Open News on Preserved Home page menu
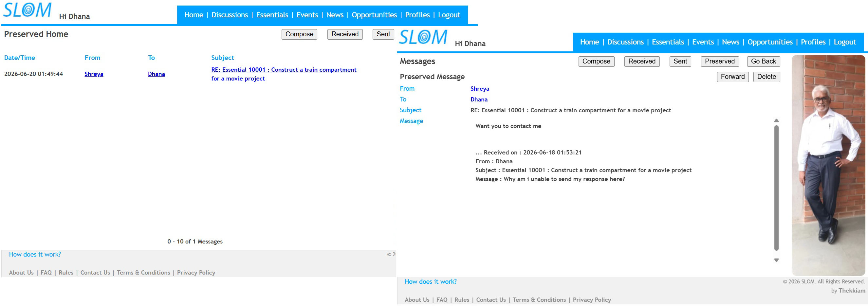868x306 pixels. [x=335, y=15]
